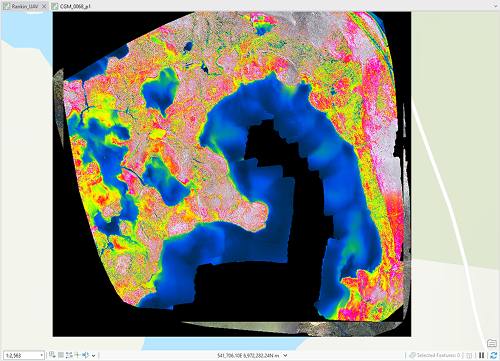Viewport: 500px width, 361px height.
Task: Click the inference constraints crosshair icon
Action: (77, 355)
